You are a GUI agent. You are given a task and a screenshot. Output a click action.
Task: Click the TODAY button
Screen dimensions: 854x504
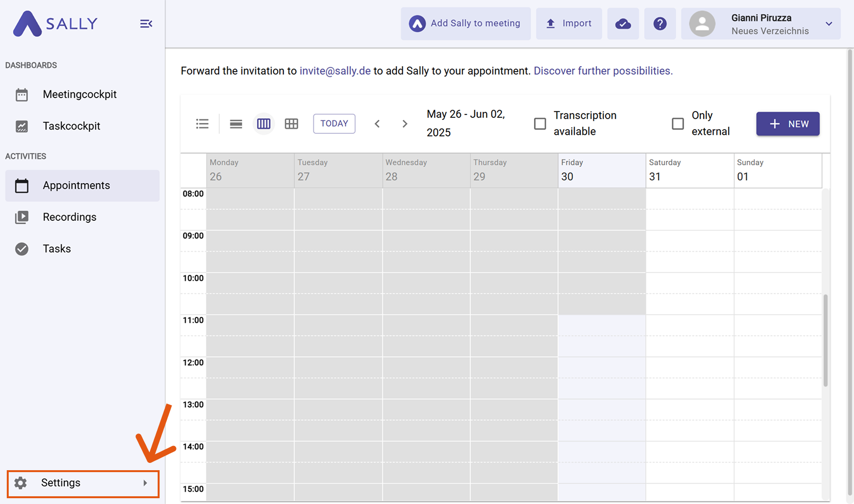(334, 124)
